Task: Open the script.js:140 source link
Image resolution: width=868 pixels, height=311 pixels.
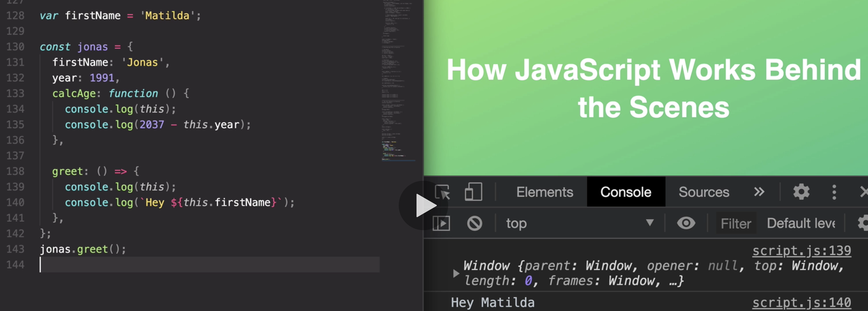Action: (x=801, y=303)
